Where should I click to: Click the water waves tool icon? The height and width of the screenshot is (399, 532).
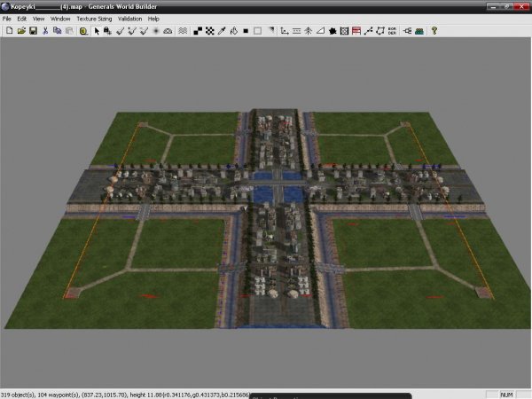coord(182,30)
